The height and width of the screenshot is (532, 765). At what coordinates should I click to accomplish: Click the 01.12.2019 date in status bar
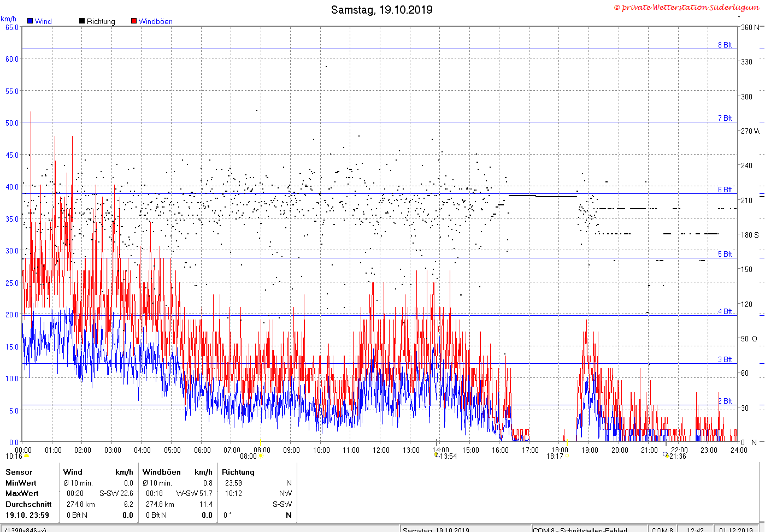(735, 529)
